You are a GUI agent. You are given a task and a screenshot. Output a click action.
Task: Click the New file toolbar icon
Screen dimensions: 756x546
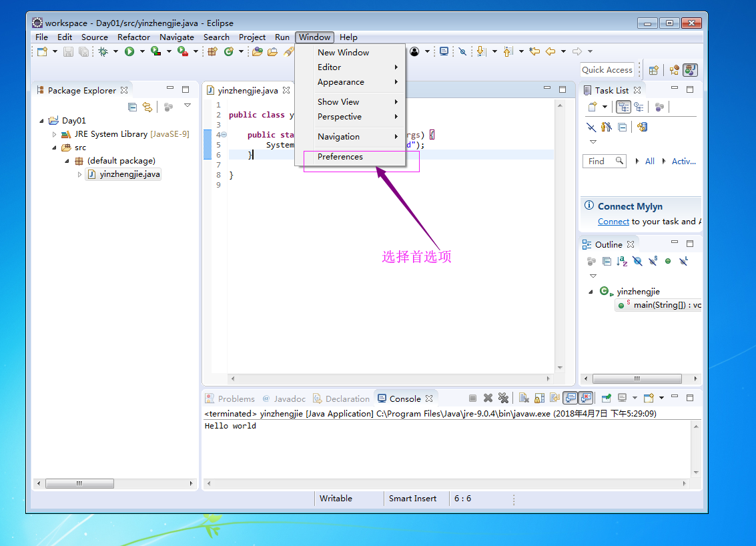(x=43, y=51)
